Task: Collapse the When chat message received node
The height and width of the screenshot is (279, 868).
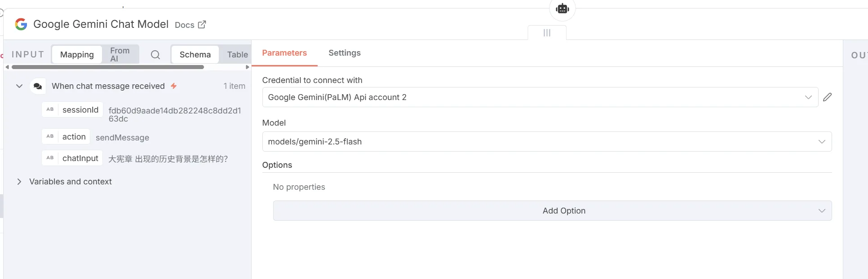Action: tap(19, 86)
